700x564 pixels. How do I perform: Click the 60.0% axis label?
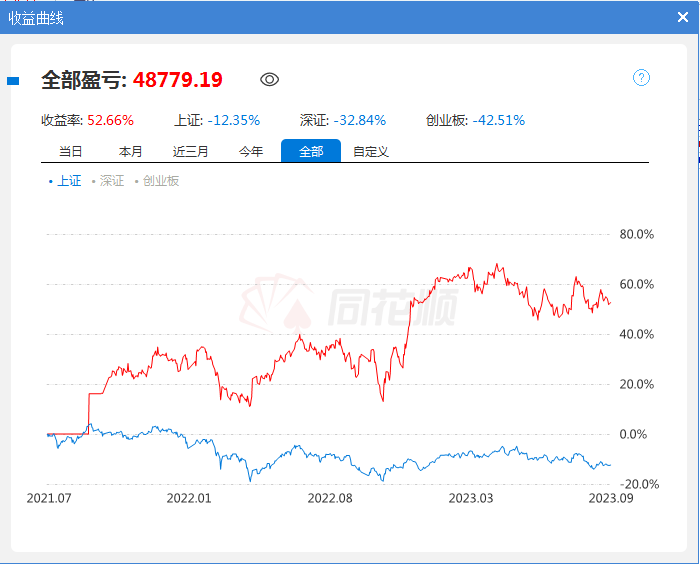(x=637, y=284)
